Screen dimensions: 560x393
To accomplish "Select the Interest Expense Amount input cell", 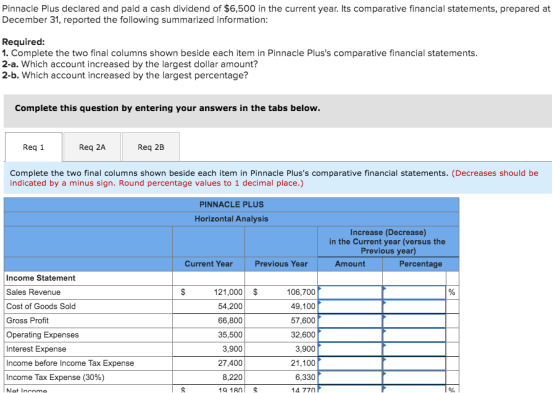I will 350,349.
